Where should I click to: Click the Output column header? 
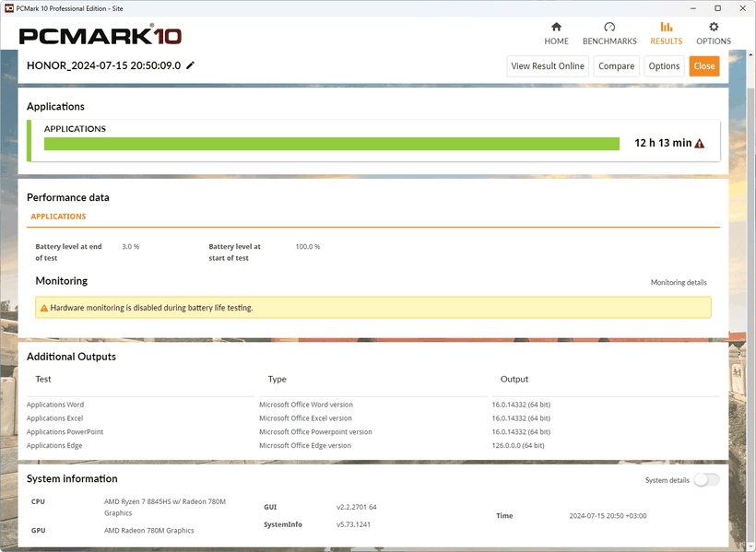[514, 380]
